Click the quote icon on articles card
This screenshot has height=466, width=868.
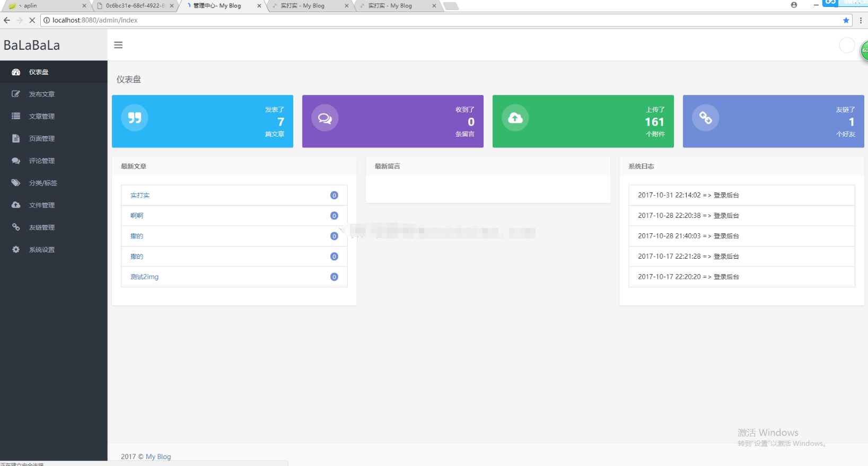pyautogui.click(x=135, y=118)
